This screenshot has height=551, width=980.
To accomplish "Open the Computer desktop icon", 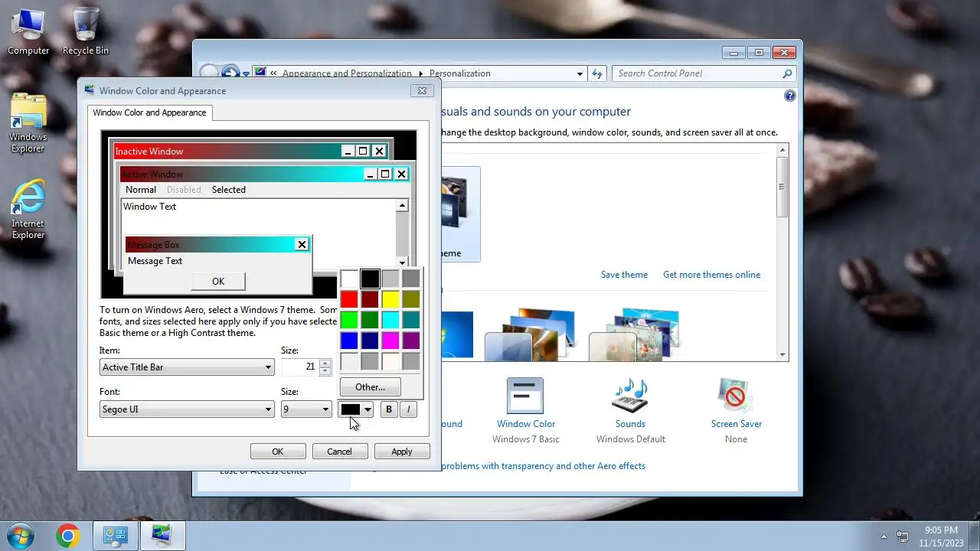I will click(28, 32).
